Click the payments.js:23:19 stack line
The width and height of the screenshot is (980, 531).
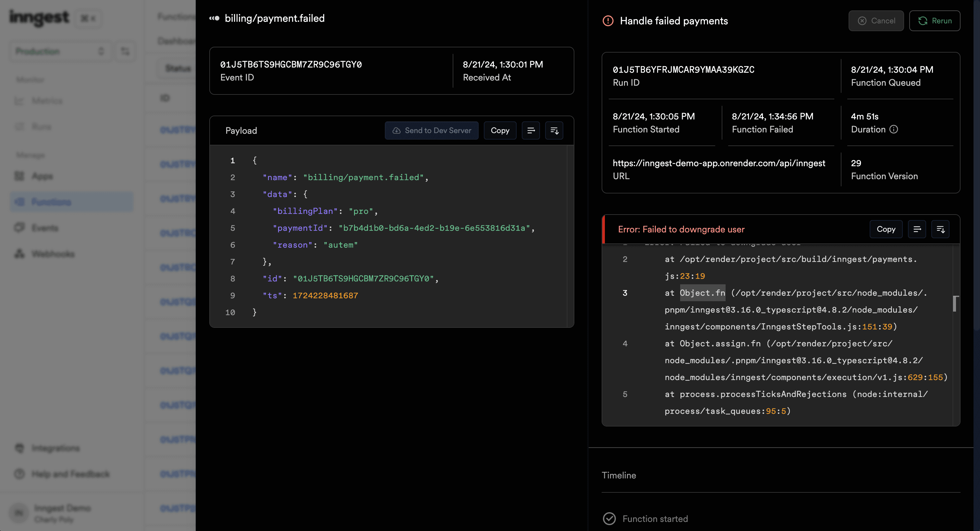(x=790, y=267)
